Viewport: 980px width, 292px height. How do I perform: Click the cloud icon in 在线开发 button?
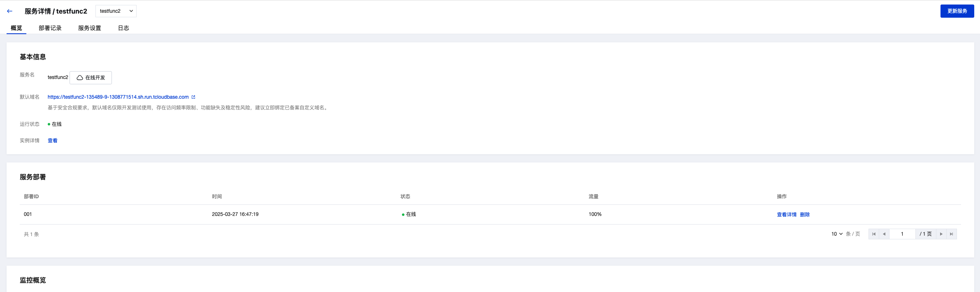[80, 78]
